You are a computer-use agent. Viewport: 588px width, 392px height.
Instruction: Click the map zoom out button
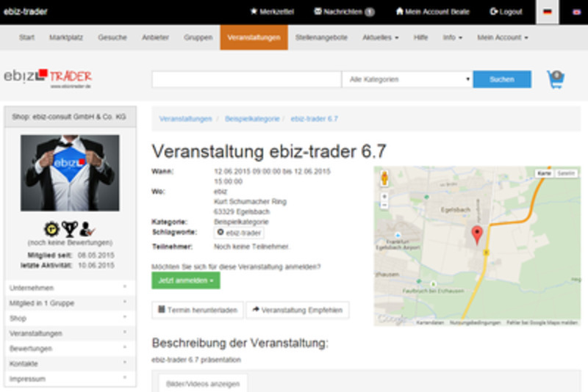click(384, 207)
